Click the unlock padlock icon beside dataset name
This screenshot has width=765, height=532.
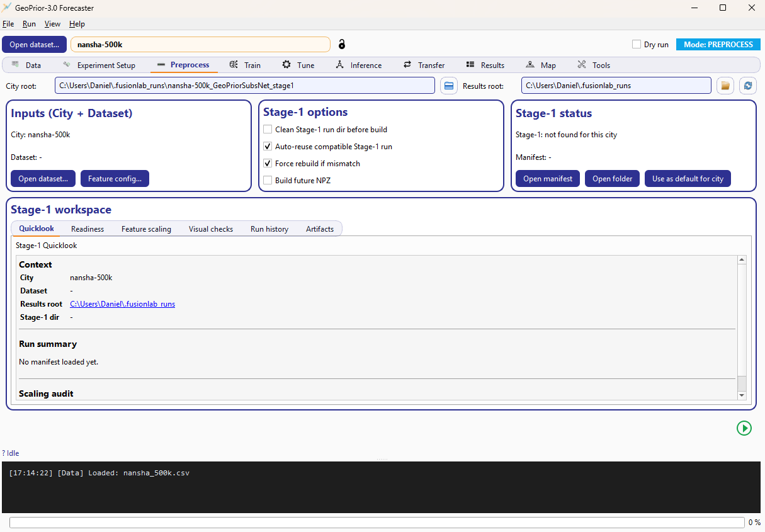[x=342, y=44]
